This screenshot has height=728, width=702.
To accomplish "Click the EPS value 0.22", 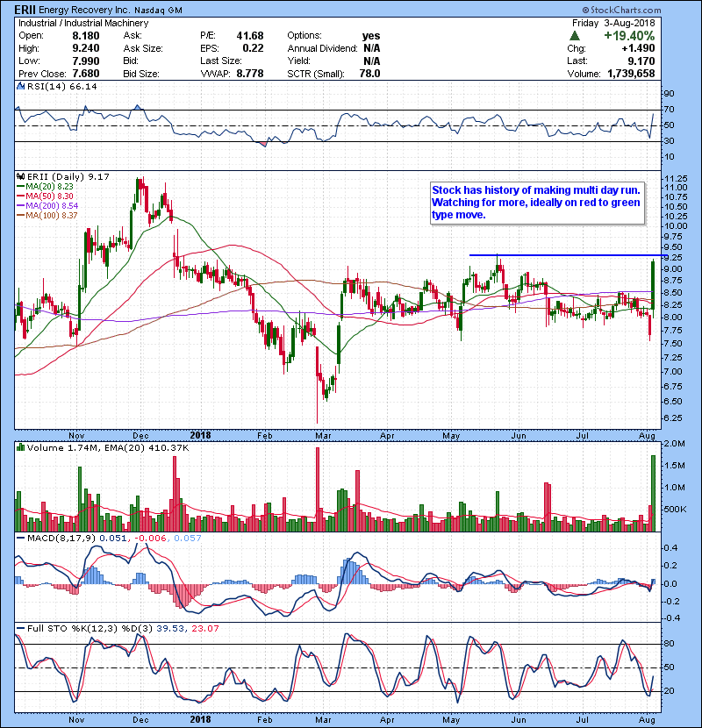I will [253, 48].
